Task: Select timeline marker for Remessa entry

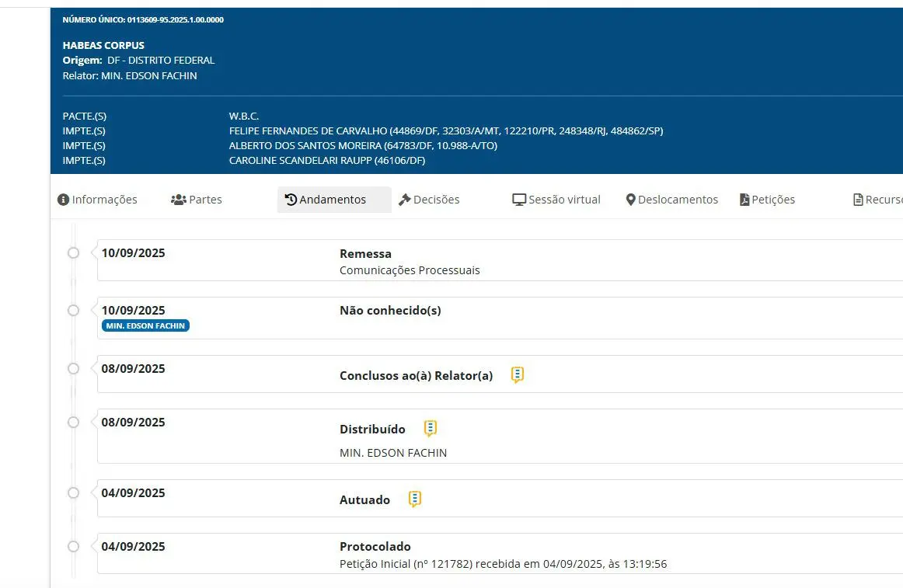Action: point(73,252)
